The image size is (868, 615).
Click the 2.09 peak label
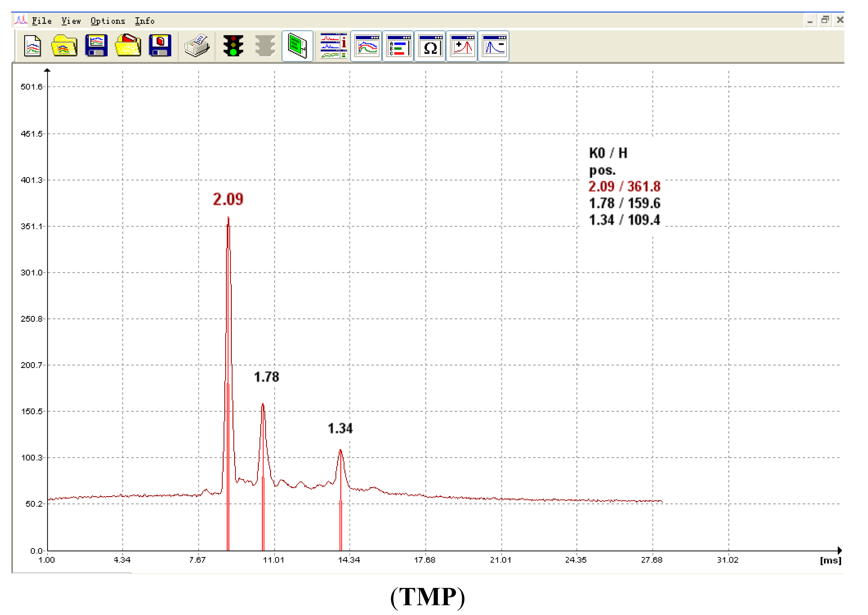pos(228,199)
